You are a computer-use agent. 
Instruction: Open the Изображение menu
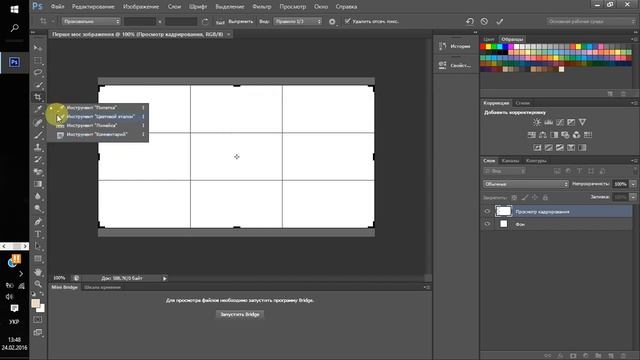[141, 7]
